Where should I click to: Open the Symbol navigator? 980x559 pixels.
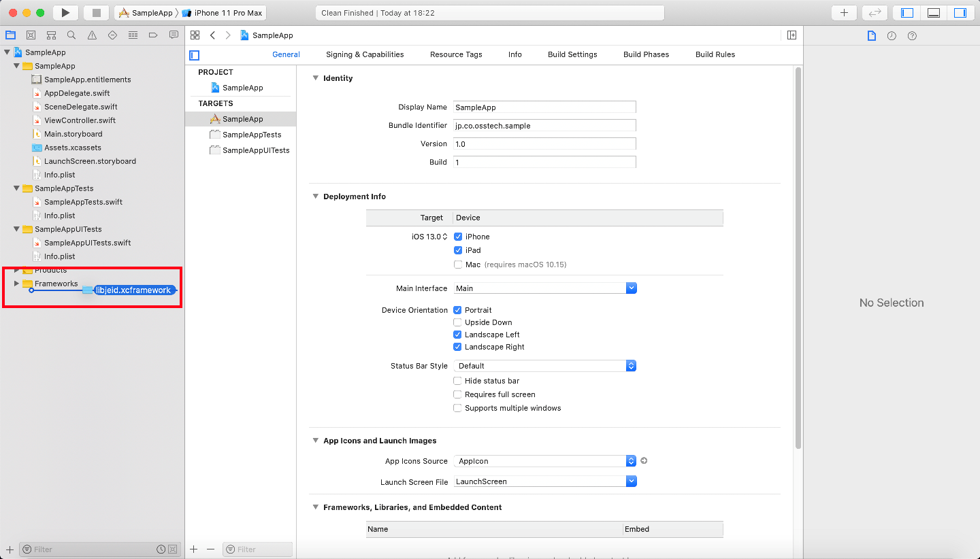51,35
